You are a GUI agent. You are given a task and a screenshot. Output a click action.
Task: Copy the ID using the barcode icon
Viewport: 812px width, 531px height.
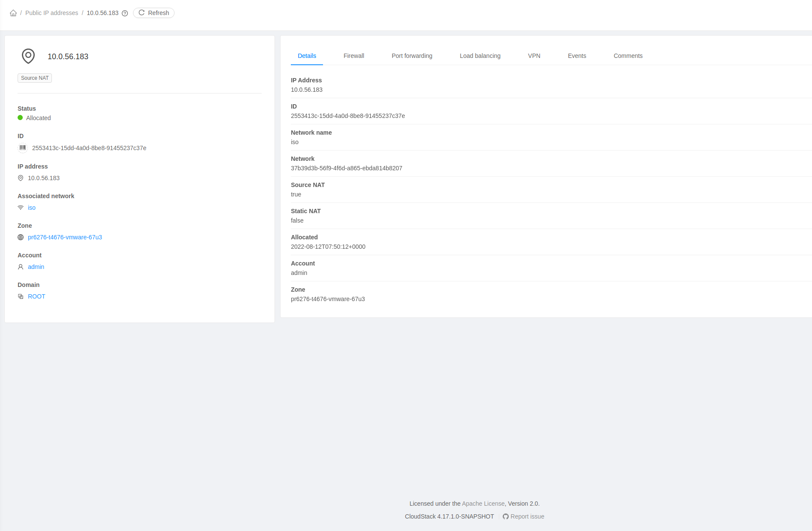(x=22, y=148)
